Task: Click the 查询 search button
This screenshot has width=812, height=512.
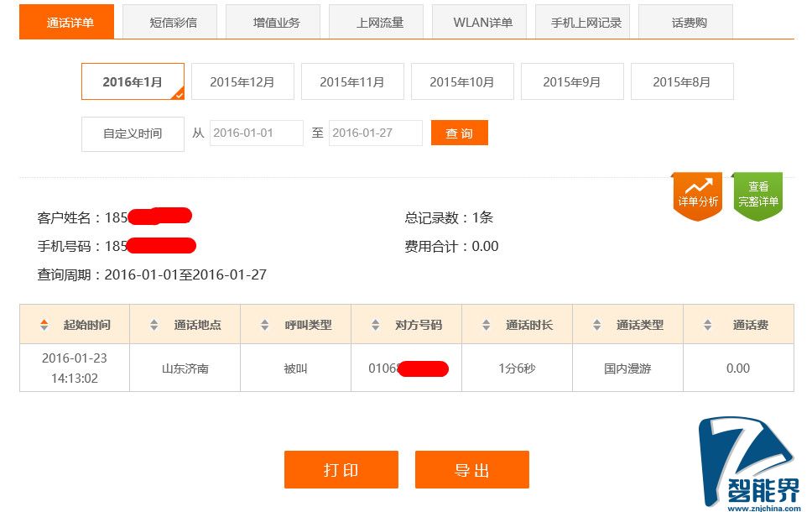Action: coord(460,133)
